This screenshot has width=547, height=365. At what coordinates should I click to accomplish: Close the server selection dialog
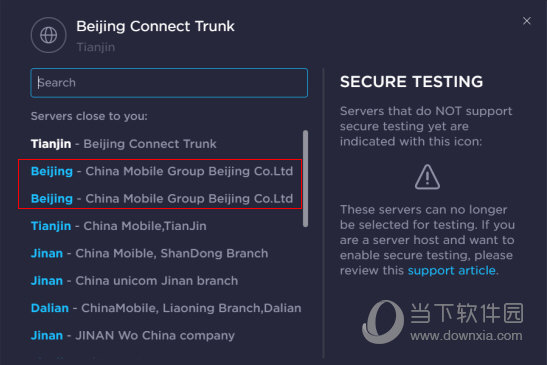pyautogui.click(x=527, y=21)
